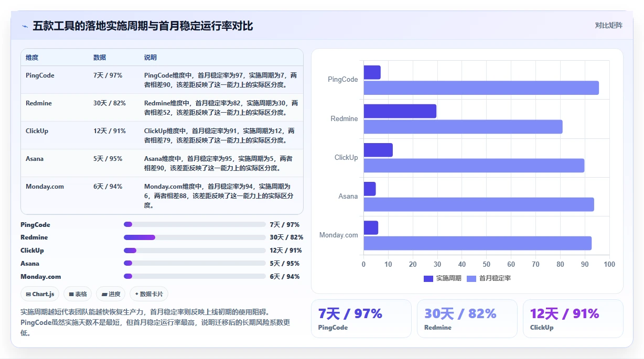This screenshot has height=359, width=644.
Task: Select the Monday.com table row name
Action: pyautogui.click(x=45, y=187)
